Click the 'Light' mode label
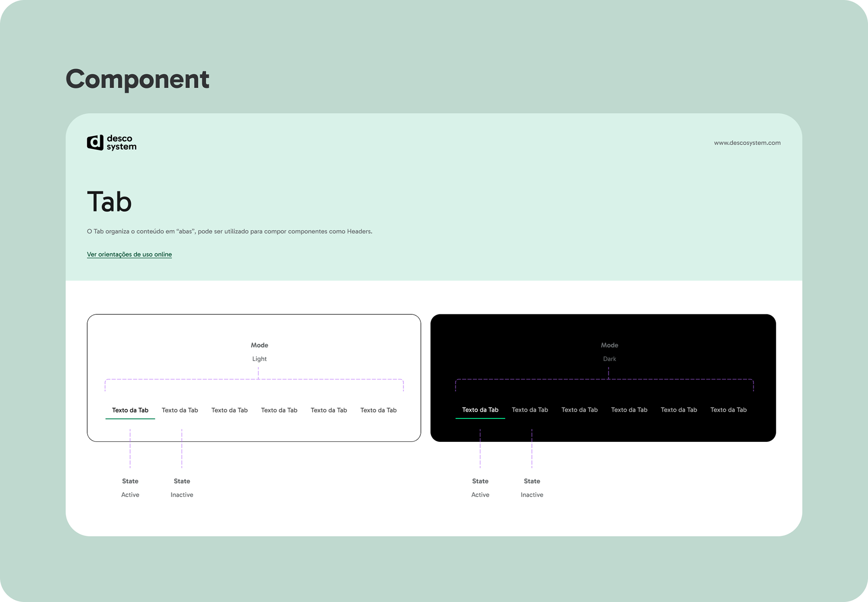Viewport: 868px width, 602px height. pos(259,359)
